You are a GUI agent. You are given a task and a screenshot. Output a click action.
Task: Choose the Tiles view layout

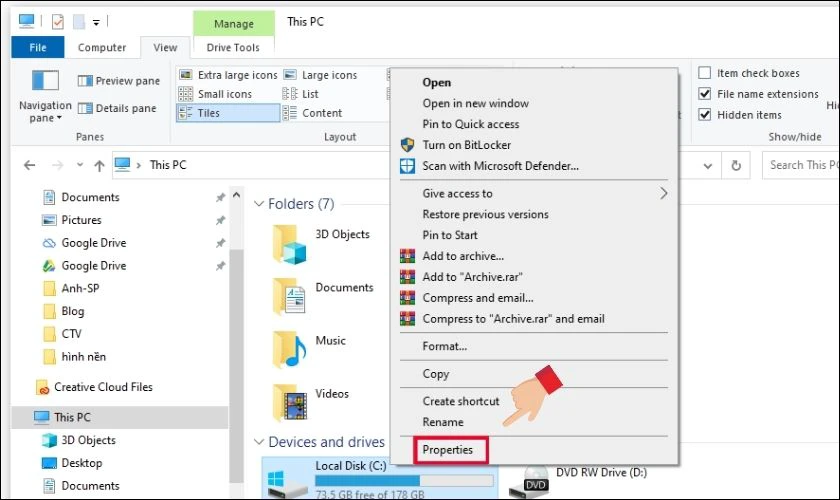coord(228,113)
